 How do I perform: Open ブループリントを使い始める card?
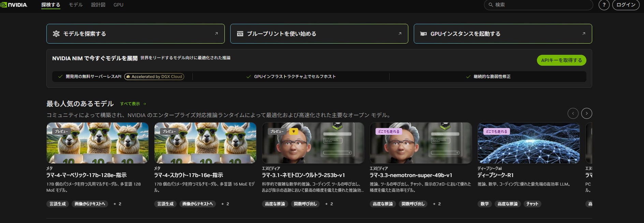(319, 34)
